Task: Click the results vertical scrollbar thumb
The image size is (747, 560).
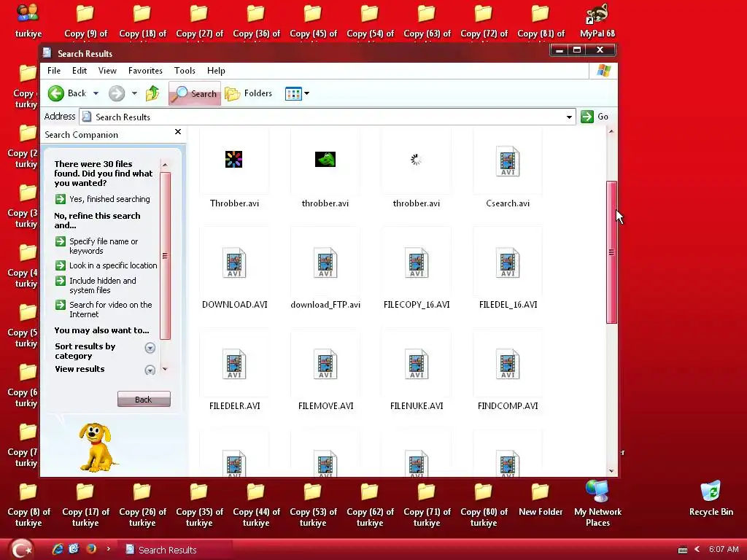Action: point(612,252)
